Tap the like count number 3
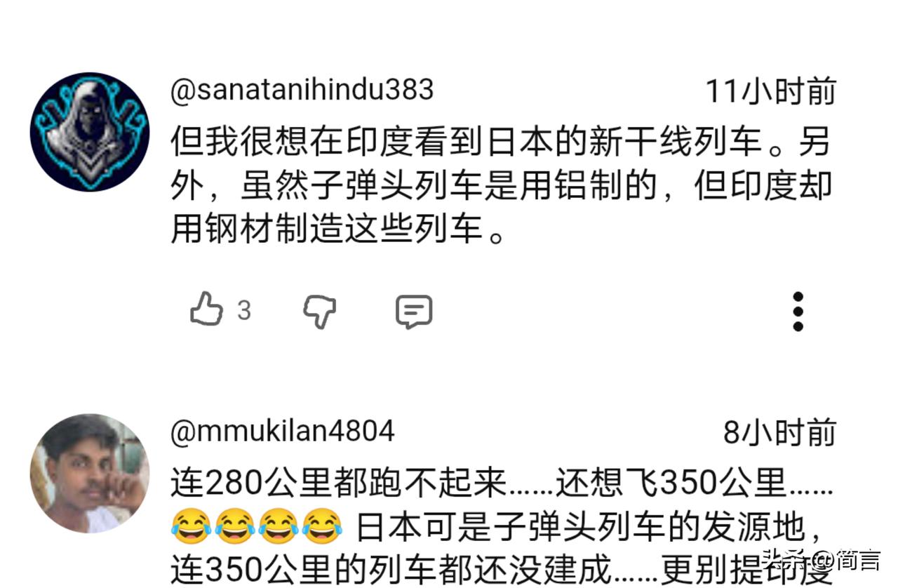Image resolution: width=898 pixels, height=588 pixels. 243,310
